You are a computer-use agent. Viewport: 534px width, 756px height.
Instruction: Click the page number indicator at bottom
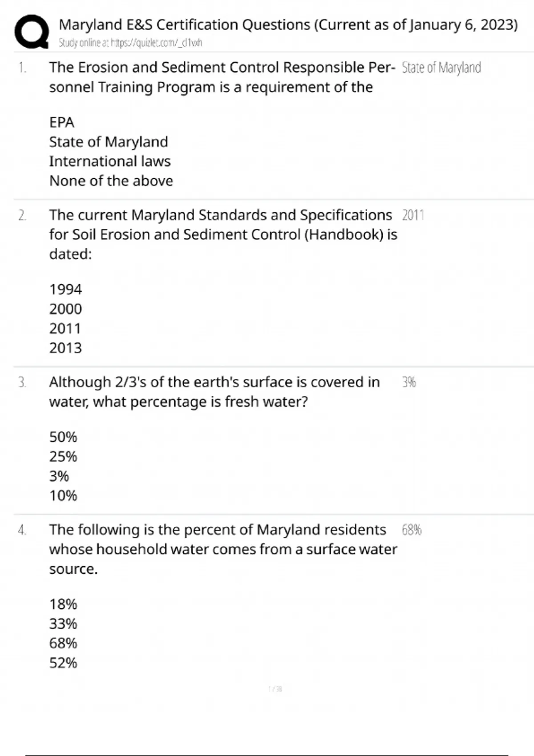(275, 689)
